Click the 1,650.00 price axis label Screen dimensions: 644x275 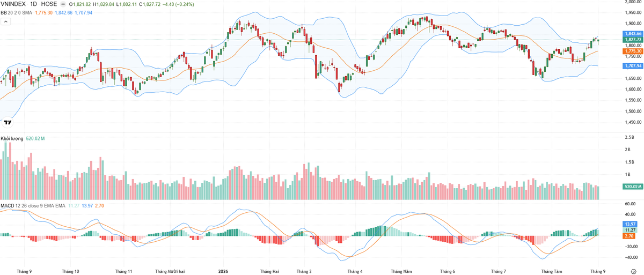[x=634, y=78]
